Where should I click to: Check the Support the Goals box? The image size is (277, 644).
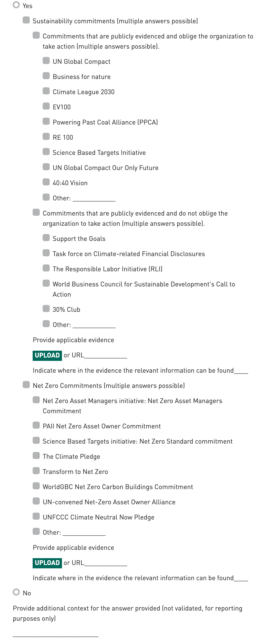[46, 238]
